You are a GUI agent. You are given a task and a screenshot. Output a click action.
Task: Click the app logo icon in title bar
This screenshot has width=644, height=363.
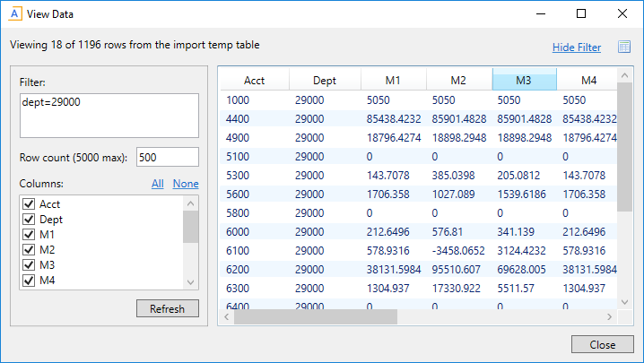click(x=15, y=14)
